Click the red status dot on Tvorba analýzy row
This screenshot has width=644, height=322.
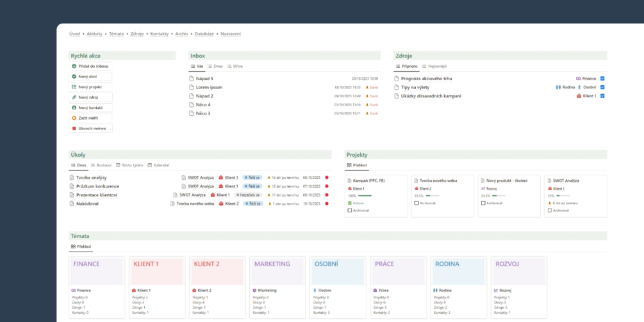(x=327, y=177)
